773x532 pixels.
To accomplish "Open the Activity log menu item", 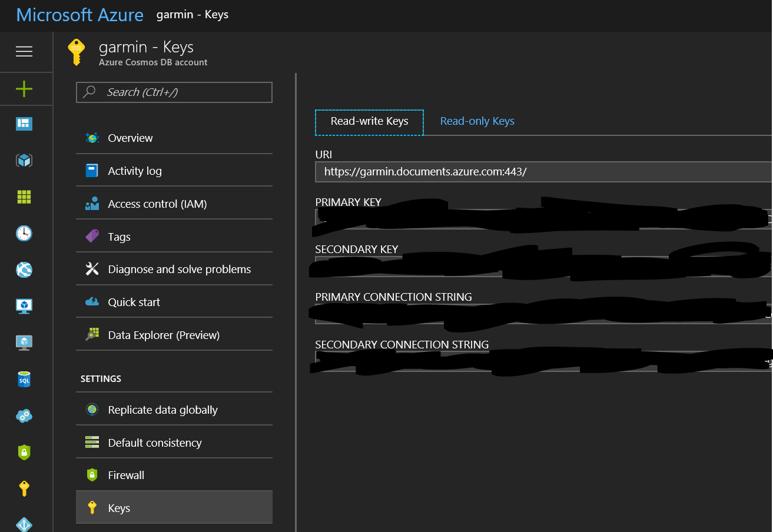I will pyautogui.click(x=174, y=171).
